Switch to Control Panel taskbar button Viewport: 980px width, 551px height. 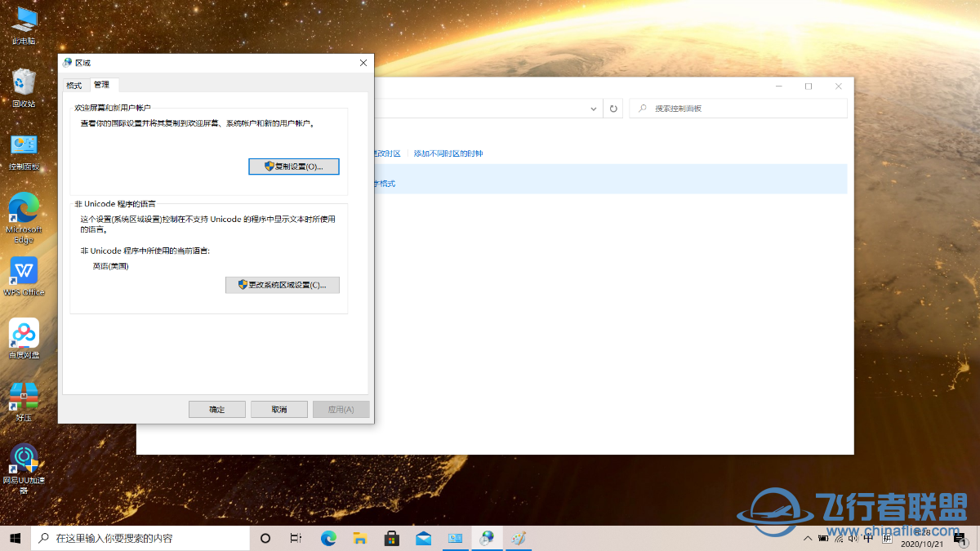455,538
